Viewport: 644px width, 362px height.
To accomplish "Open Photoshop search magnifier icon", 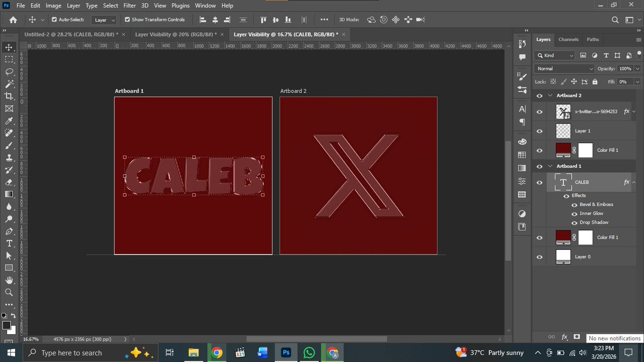I will pos(616,20).
